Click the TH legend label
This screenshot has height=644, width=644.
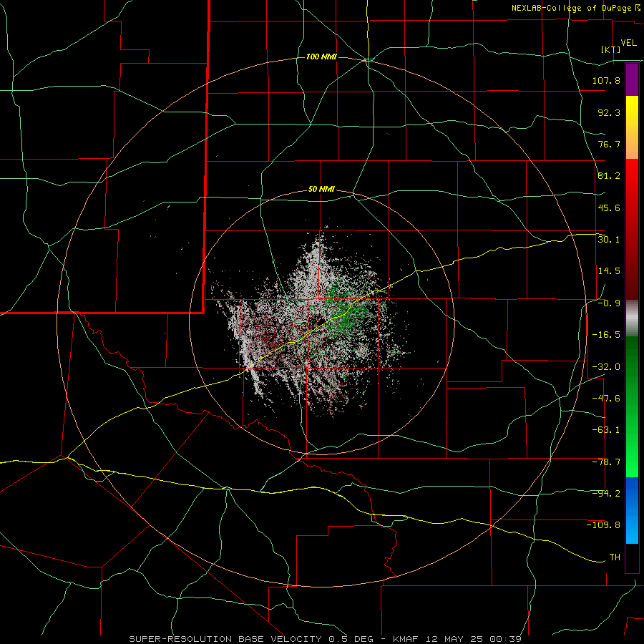615,557
